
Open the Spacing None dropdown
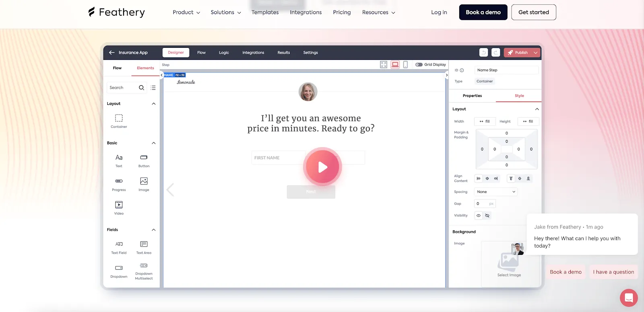coord(496,192)
